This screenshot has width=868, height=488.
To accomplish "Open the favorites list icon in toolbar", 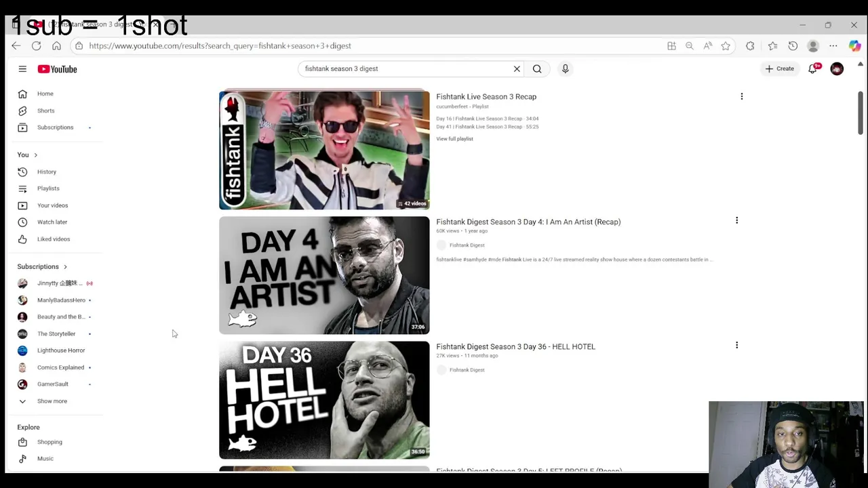I will click(x=773, y=45).
